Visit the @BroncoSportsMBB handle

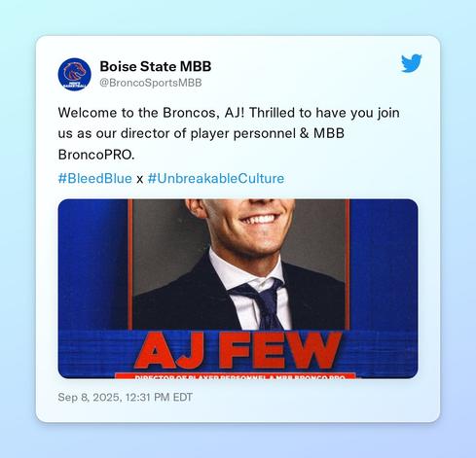[x=151, y=83]
